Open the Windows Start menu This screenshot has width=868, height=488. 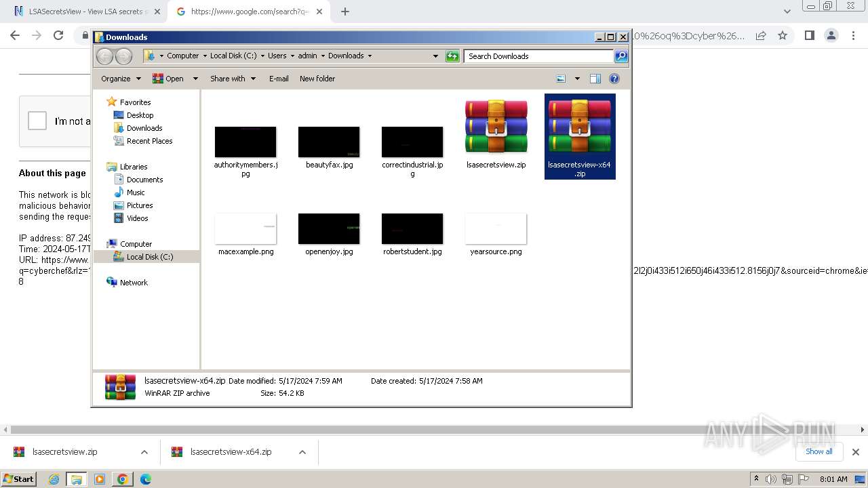18,479
